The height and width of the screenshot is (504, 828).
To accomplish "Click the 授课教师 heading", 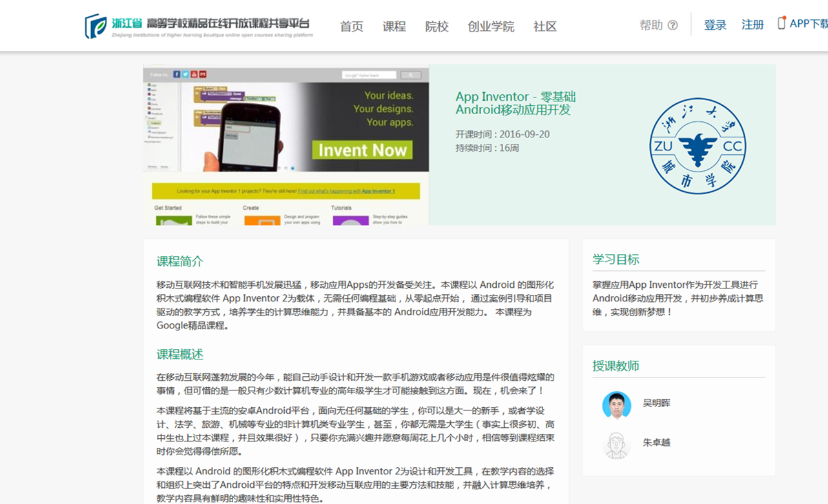I will pos(616,366).
